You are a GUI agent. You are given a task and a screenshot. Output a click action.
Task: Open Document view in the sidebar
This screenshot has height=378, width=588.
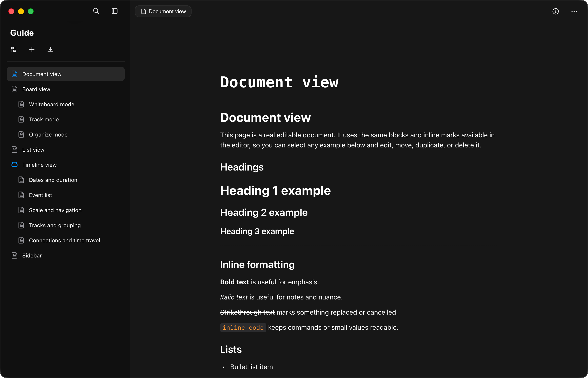click(66, 74)
